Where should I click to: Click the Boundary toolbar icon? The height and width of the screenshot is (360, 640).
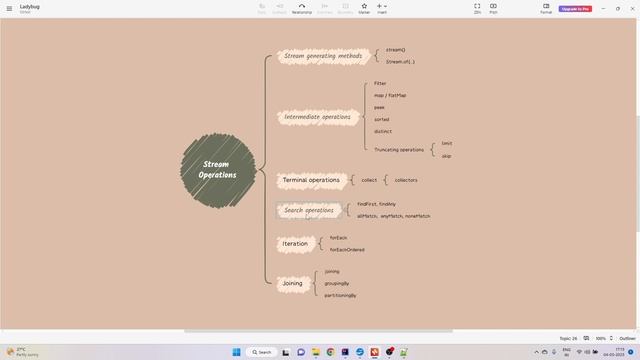pyautogui.click(x=345, y=9)
